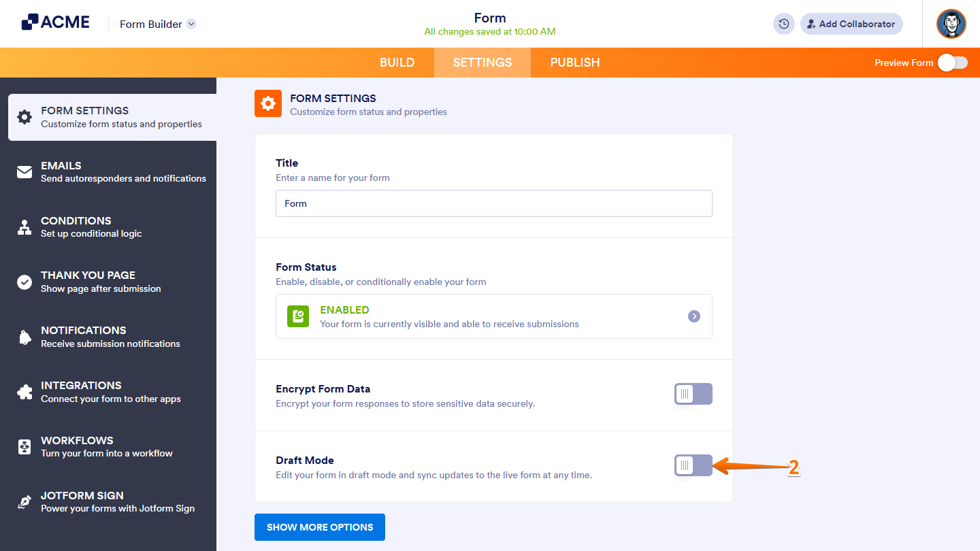Open the revision history clock icon
Screen dimensions: 980x551
point(783,23)
